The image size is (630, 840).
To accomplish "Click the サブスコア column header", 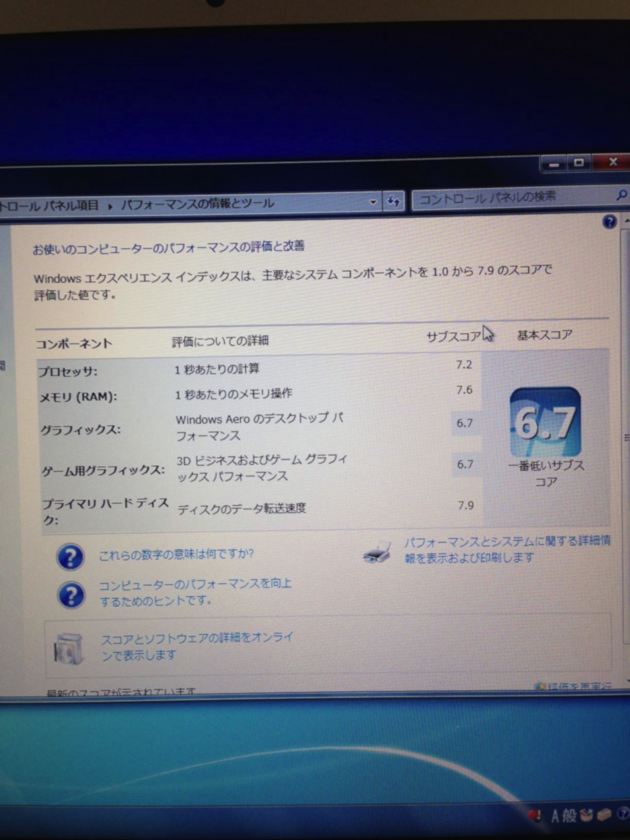I will [453, 337].
